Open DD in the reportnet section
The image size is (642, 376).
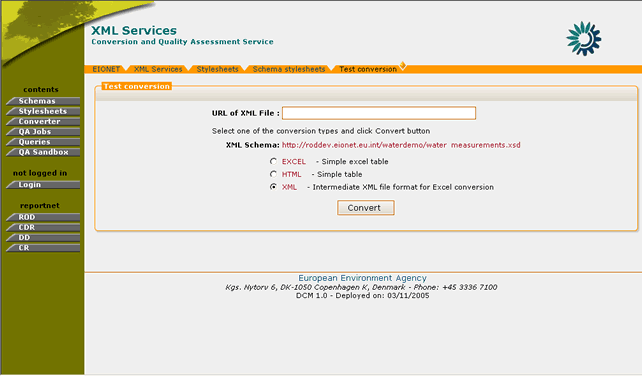tap(43, 238)
